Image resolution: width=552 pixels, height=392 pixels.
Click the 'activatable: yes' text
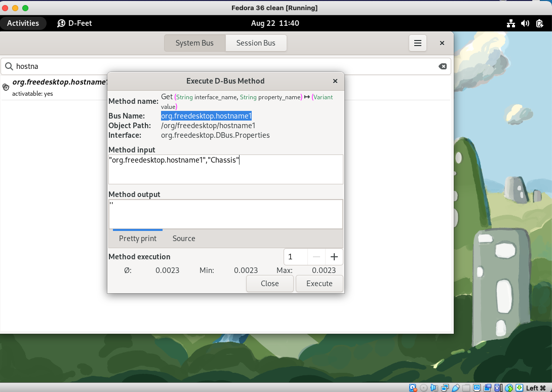click(32, 94)
